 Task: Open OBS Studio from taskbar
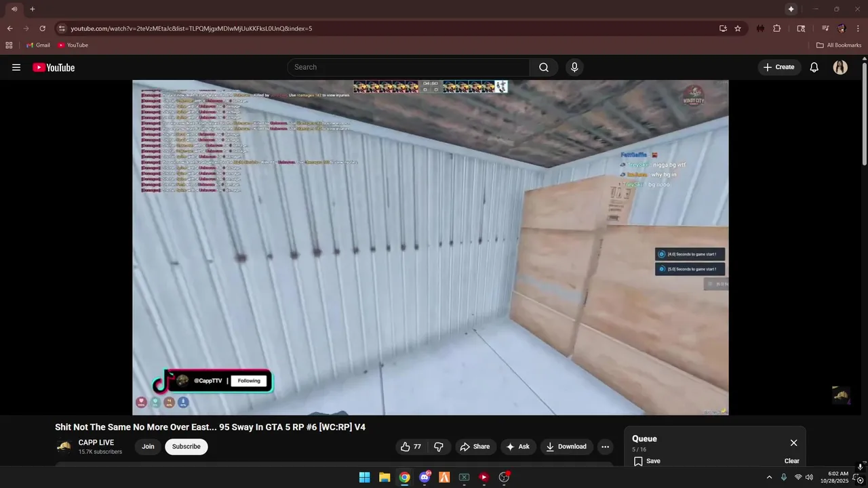(504, 477)
